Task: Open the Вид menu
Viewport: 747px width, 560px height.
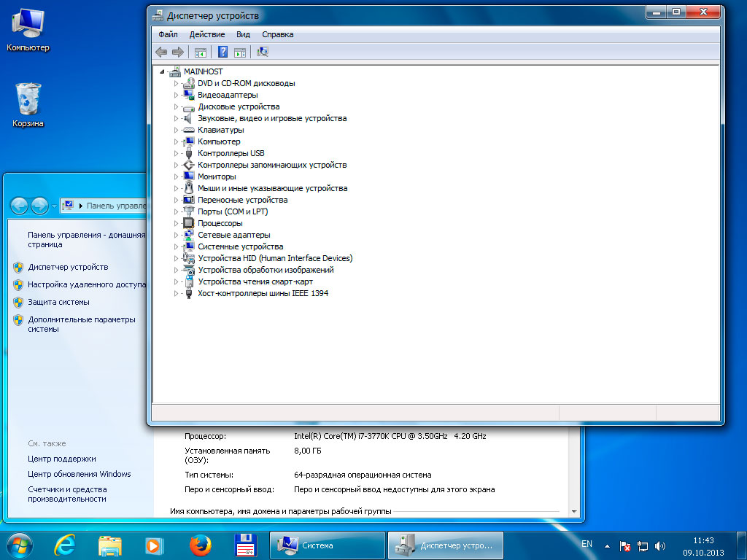Action: [x=243, y=34]
